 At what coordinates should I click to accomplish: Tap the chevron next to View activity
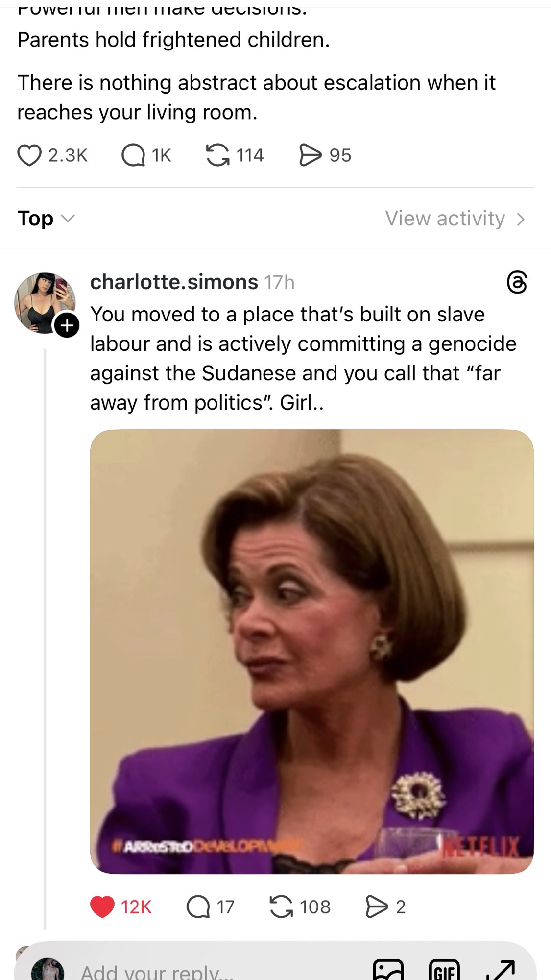[521, 219]
